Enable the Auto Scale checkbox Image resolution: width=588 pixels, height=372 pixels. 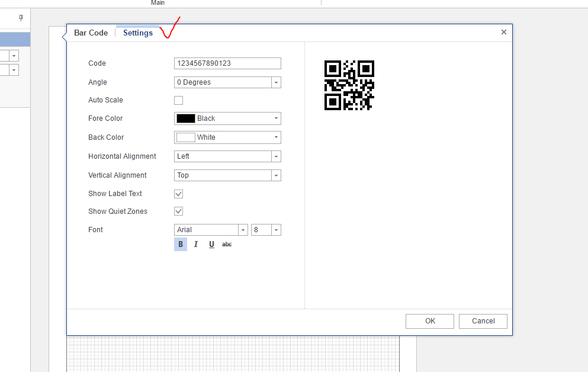[x=178, y=101]
